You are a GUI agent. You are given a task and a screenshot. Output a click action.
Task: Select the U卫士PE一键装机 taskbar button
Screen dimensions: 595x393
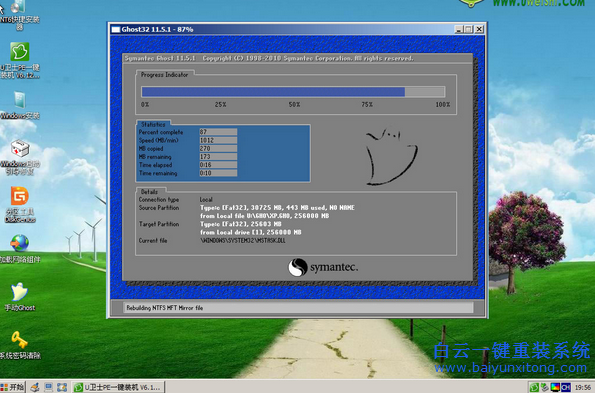point(118,387)
